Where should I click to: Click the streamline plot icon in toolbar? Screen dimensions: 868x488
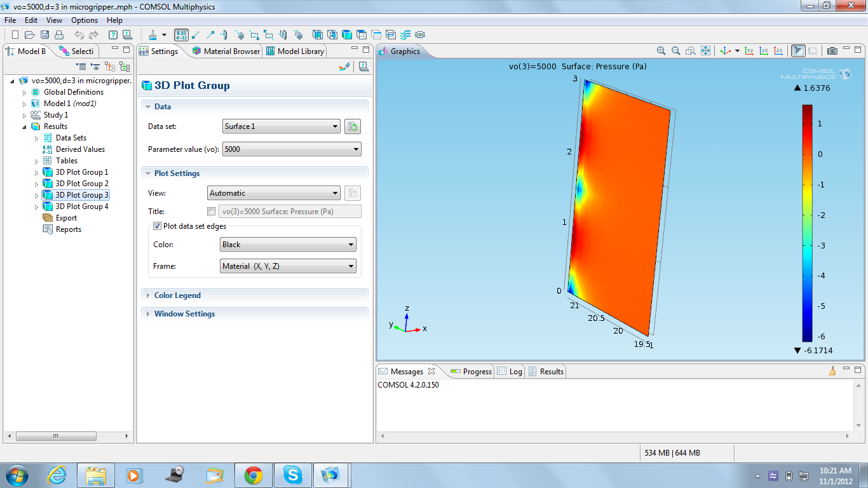pyautogui.click(x=405, y=35)
